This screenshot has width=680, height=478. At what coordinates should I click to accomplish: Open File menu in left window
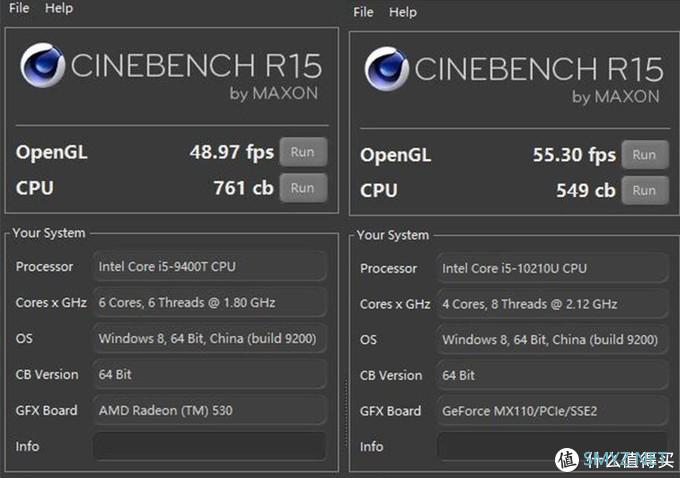click(x=19, y=8)
